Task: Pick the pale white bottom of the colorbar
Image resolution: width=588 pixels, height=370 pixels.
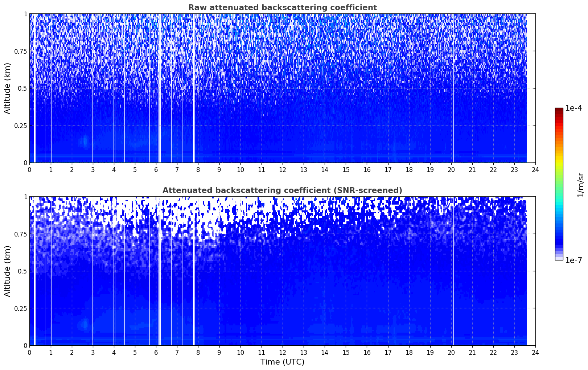Action: point(559,258)
